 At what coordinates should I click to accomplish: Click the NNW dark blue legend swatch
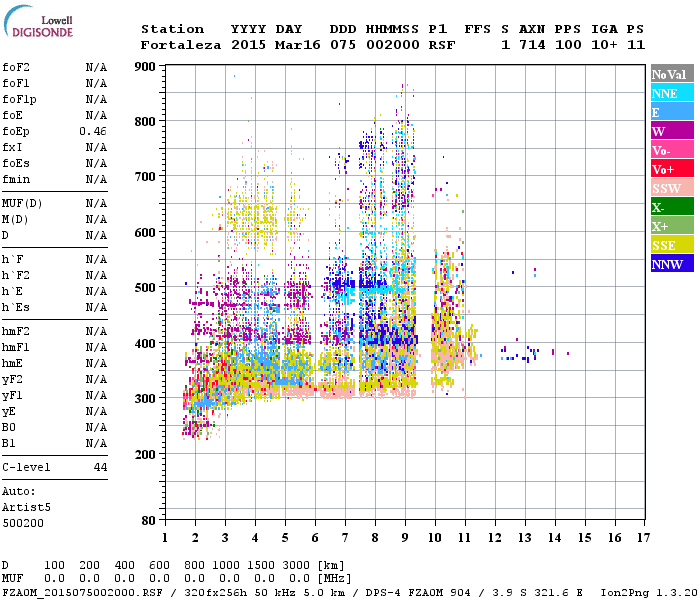point(672,264)
